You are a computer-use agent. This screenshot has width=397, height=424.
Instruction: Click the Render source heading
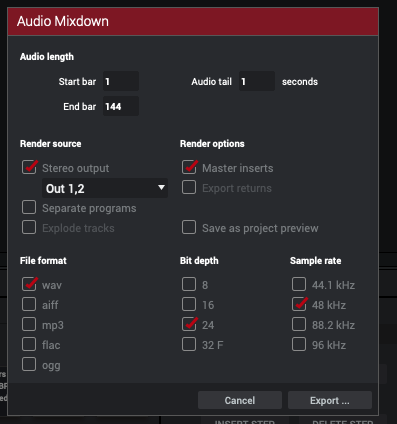point(51,144)
